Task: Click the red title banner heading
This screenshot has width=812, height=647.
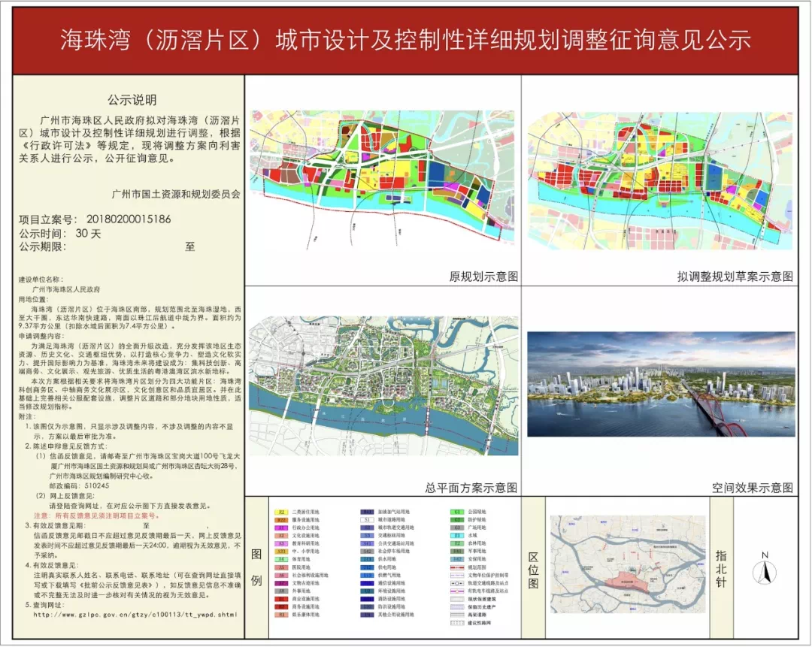Action: 405,40
